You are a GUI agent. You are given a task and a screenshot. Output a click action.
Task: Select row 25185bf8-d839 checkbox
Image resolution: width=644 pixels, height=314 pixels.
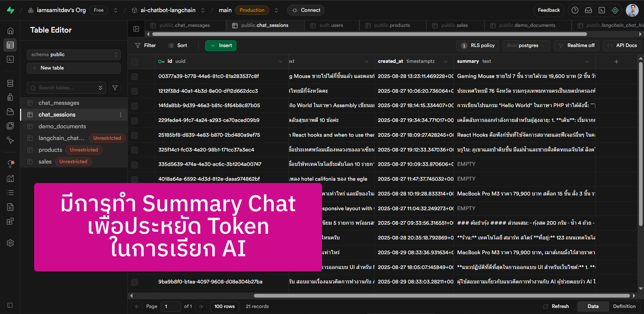pos(135,135)
